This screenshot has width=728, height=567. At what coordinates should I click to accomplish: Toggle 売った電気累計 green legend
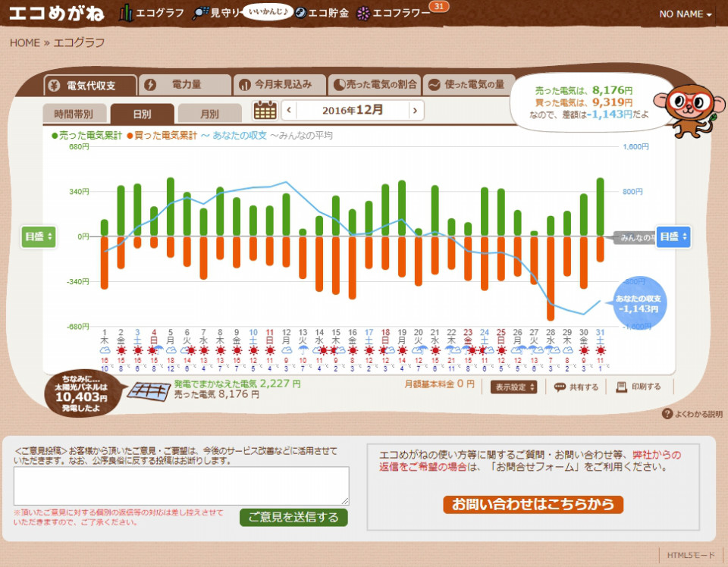click(x=86, y=136)
